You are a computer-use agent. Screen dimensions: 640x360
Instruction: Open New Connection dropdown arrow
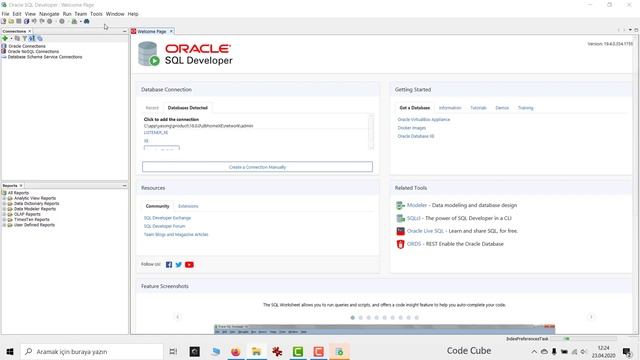point(11,38)
